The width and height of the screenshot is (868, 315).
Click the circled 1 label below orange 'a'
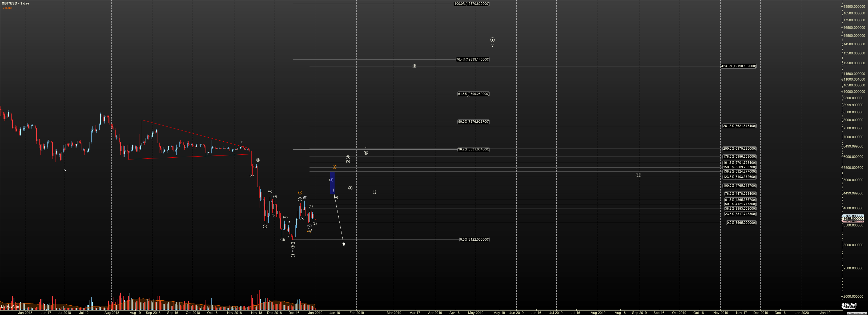300,199
